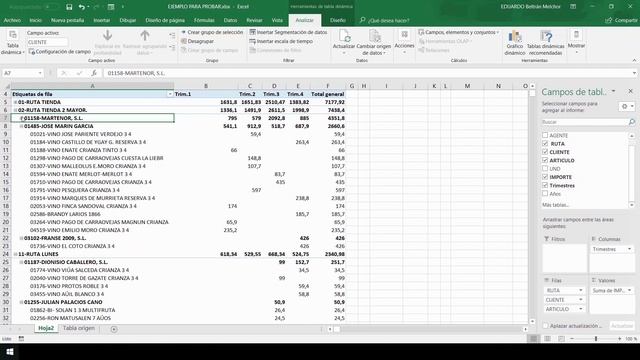The width and height of the screenshot is (640, 360).
Task: Open the Trimestres dropdown in Columnas area
Action: click(x=629, y=249)
